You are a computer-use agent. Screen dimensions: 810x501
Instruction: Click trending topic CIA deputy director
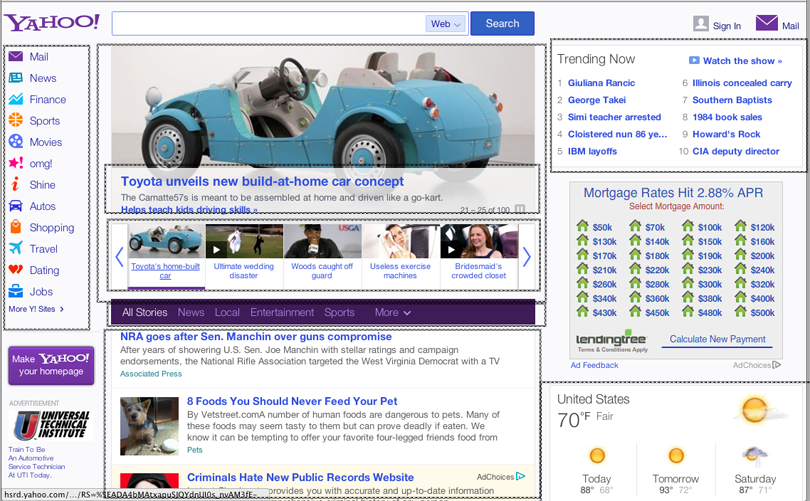click(736, 151)
